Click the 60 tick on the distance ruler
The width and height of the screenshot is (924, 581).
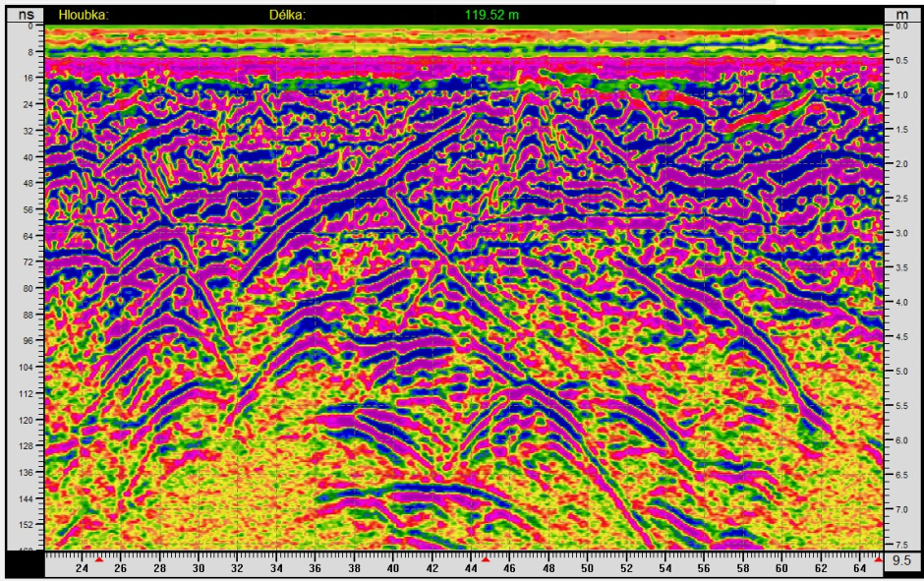tap(781, 568)
